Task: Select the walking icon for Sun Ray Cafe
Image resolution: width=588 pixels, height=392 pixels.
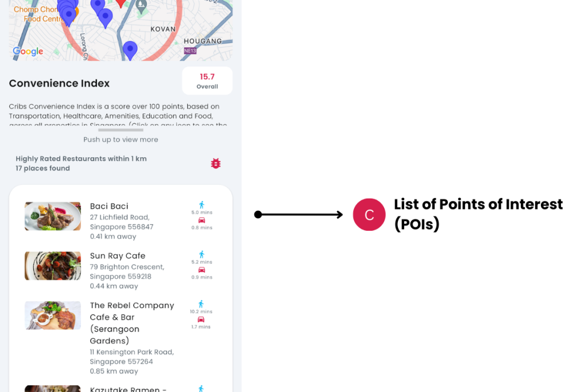Action: pyautogui.click(x=202, y=254)
